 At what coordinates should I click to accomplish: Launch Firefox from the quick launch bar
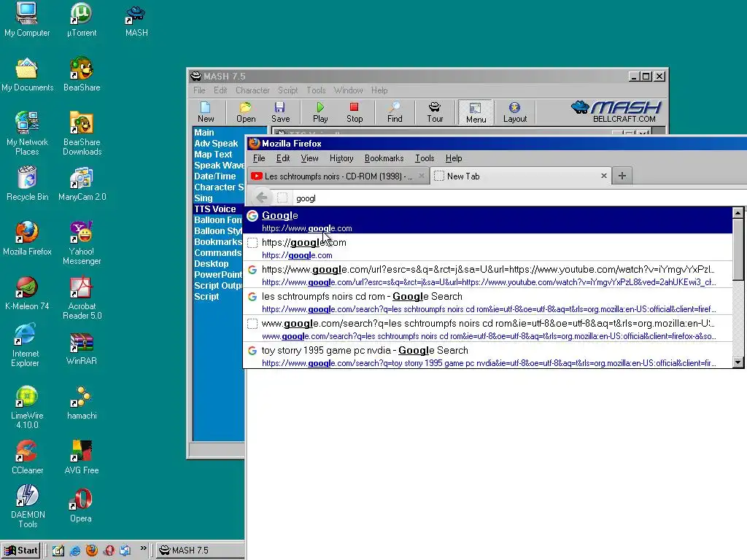pyautogui.click(x=91, y=551)
